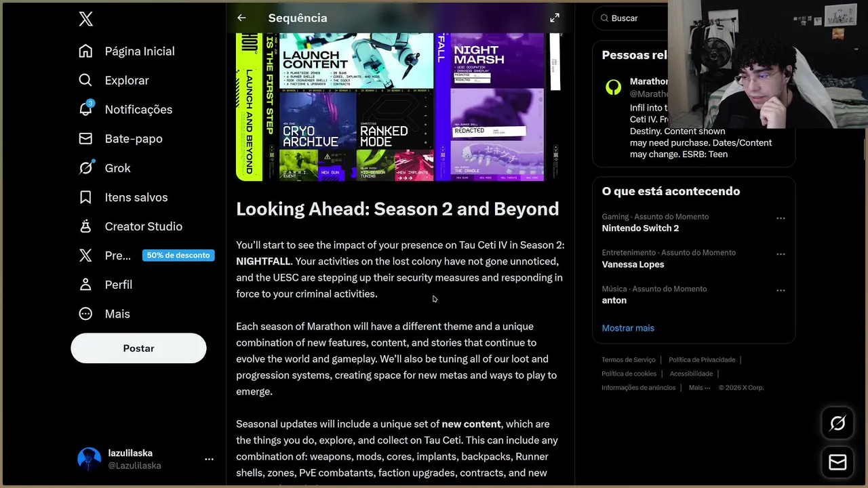The height and width of the screenshot is (488, 868).
Task: Click the home house icon
Action: tap(85, 51)
